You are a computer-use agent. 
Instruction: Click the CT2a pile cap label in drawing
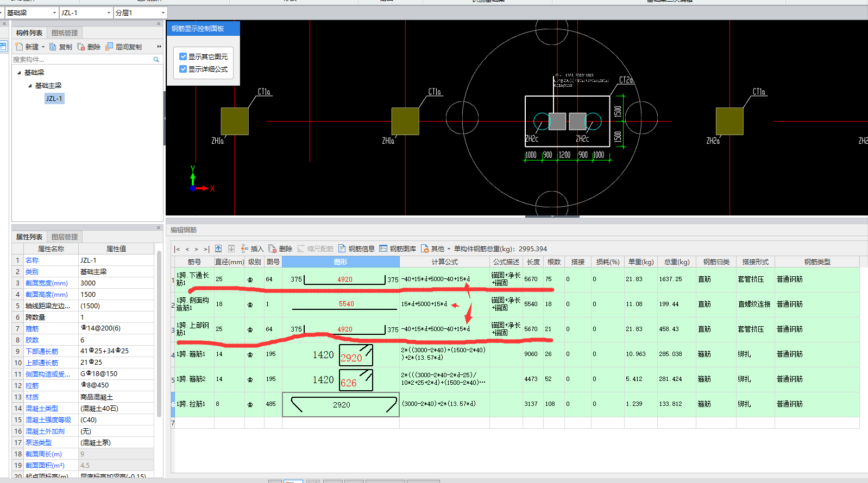point(626,80)
